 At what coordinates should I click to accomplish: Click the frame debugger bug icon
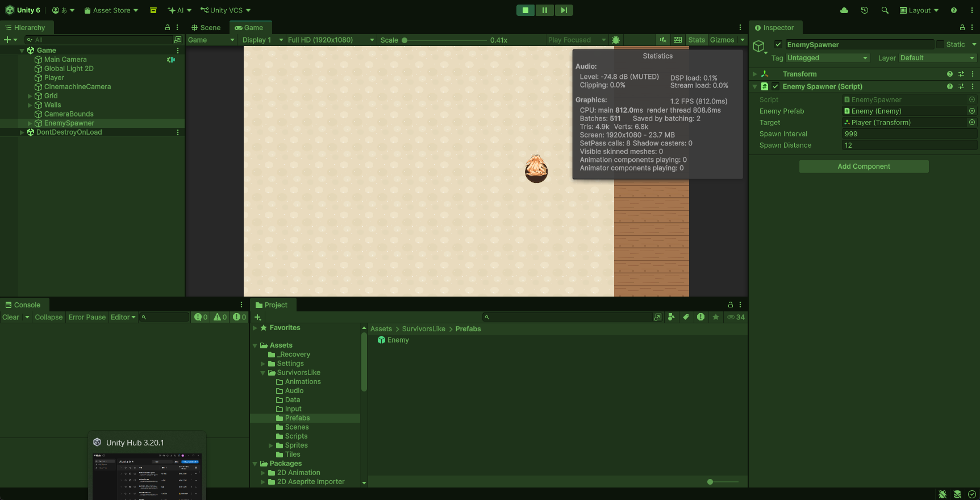point(616,40)
